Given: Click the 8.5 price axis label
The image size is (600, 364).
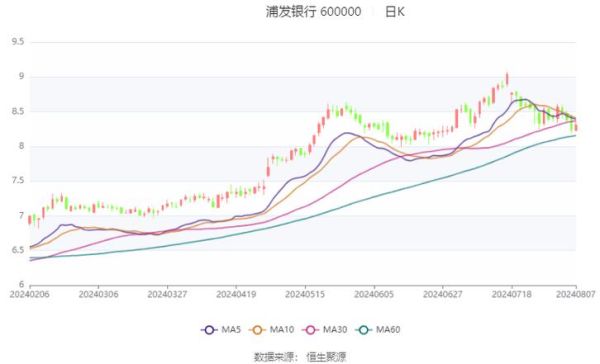Looking at the screenshot, I should click(18, 111).
